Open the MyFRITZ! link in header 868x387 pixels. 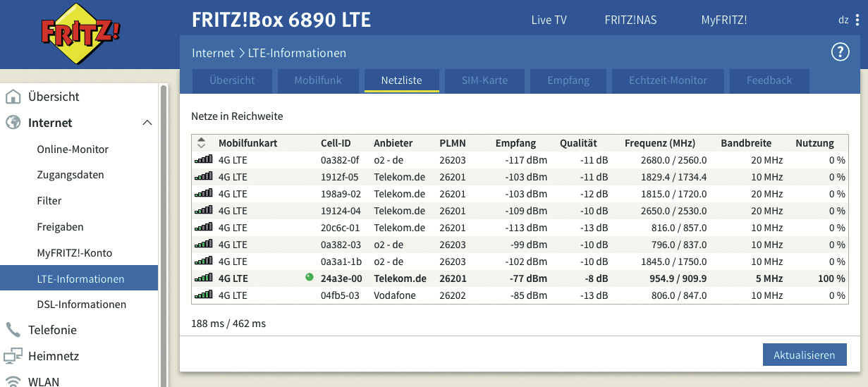pos(723,20)
